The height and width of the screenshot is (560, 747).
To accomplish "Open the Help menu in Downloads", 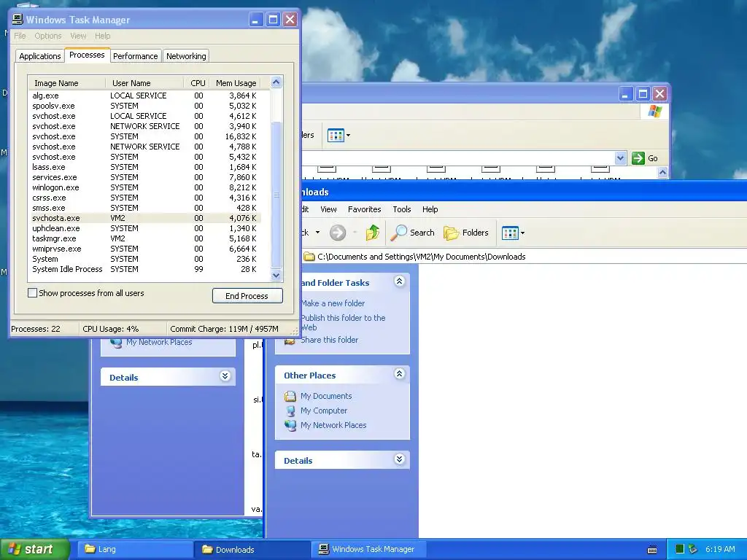I will coord(430,209).
